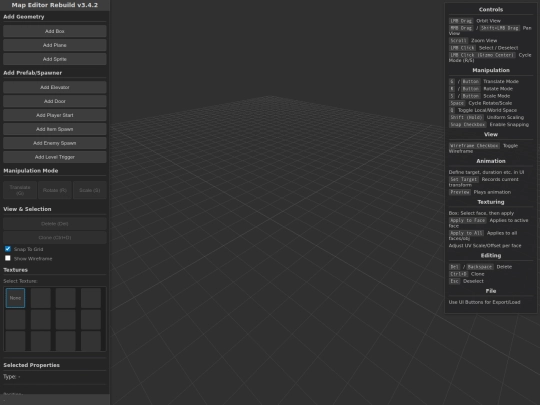This screenshot has height=405, width=540.
Task: Click the Rotate Mode help text
Action: click(498, 89)
